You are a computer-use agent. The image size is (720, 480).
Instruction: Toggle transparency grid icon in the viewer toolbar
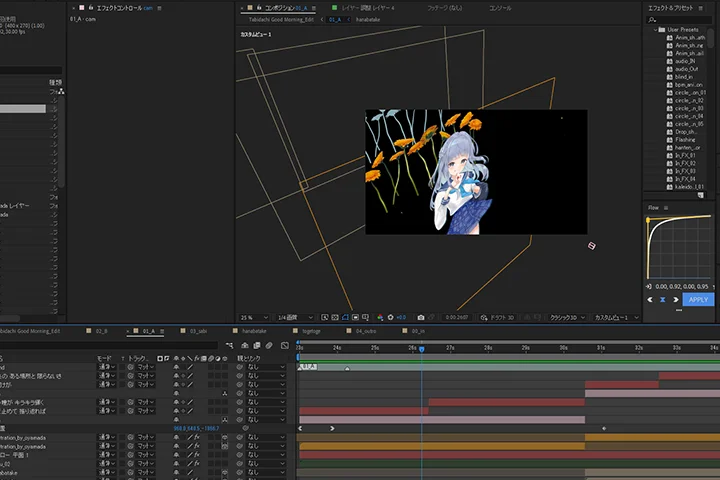[x=335, y=317]
